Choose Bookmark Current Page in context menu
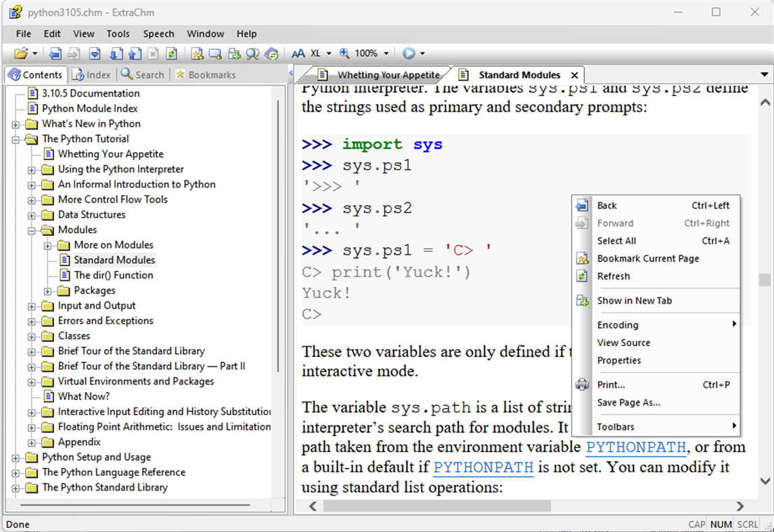The image size is (774, 532). coord(656,259)
